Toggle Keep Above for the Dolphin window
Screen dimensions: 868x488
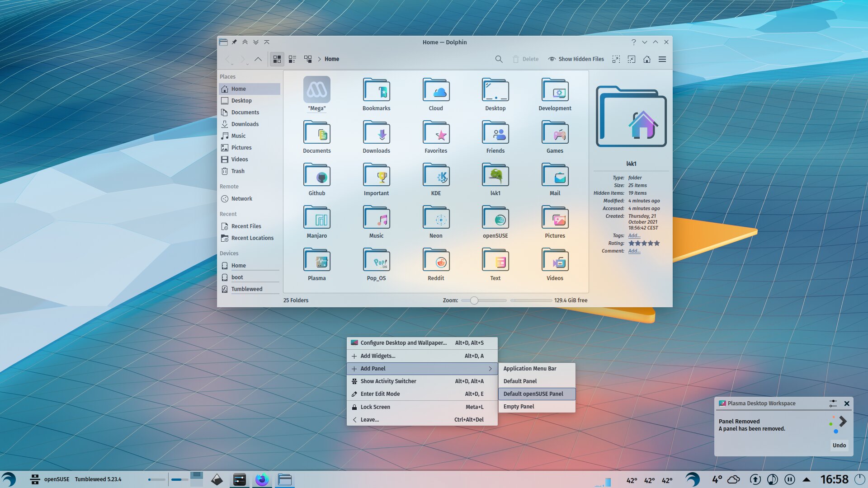click(245, 42)
